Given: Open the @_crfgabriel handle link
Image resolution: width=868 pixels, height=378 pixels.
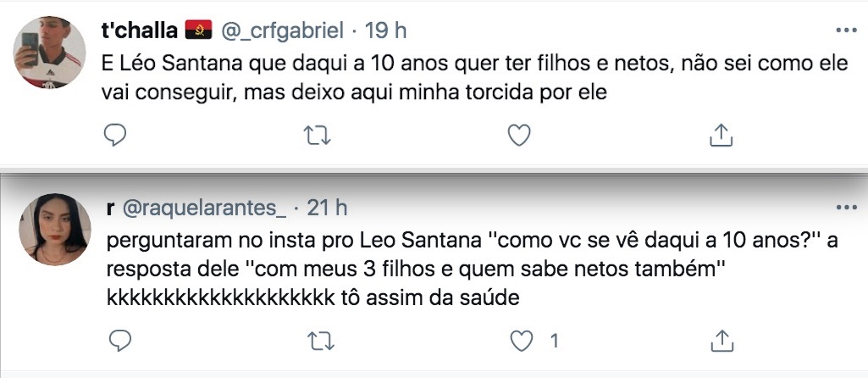Looking at the screenshot, I should [x=282, y=31].
